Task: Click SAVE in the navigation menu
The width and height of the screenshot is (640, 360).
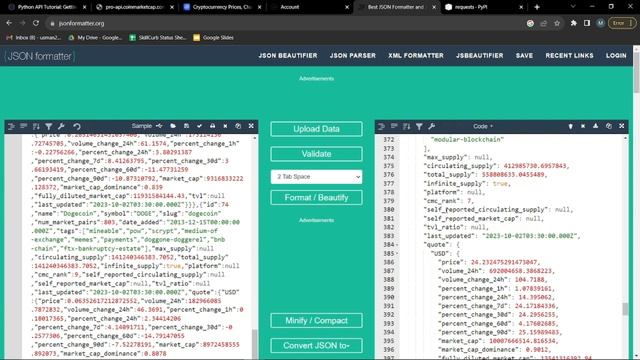Action: pyautogui.click(x=524, y=56)
